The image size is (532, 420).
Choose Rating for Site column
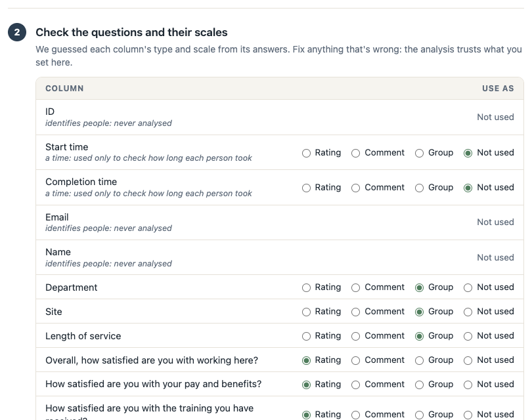pyautogui.click(x=306, y=312)
